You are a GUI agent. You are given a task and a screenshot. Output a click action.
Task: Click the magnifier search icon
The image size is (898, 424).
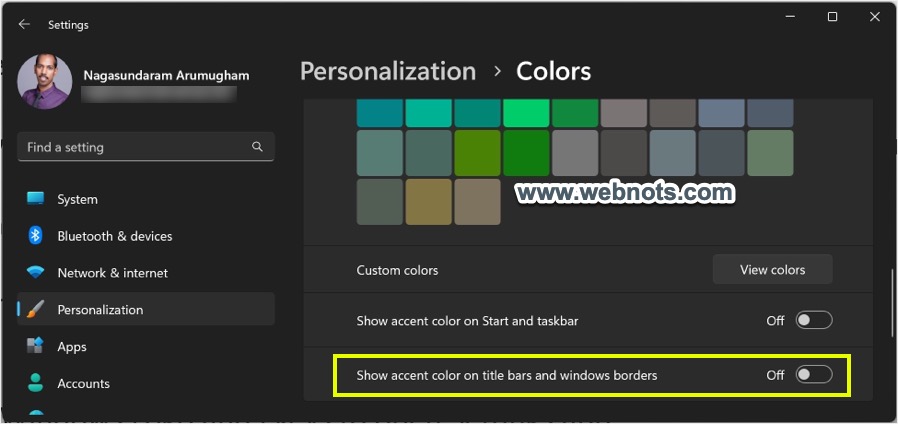(257, 147)
